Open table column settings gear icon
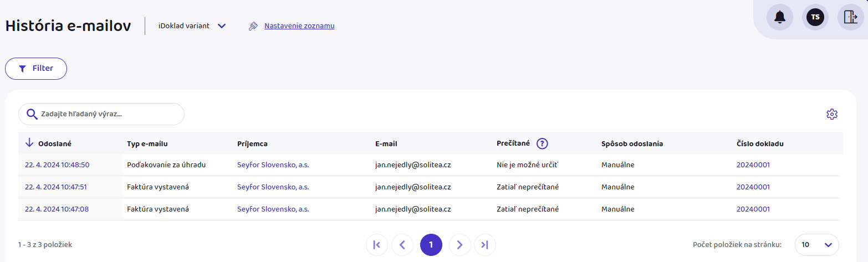This screenshot has width=868, height=262. tap(831, 114)
